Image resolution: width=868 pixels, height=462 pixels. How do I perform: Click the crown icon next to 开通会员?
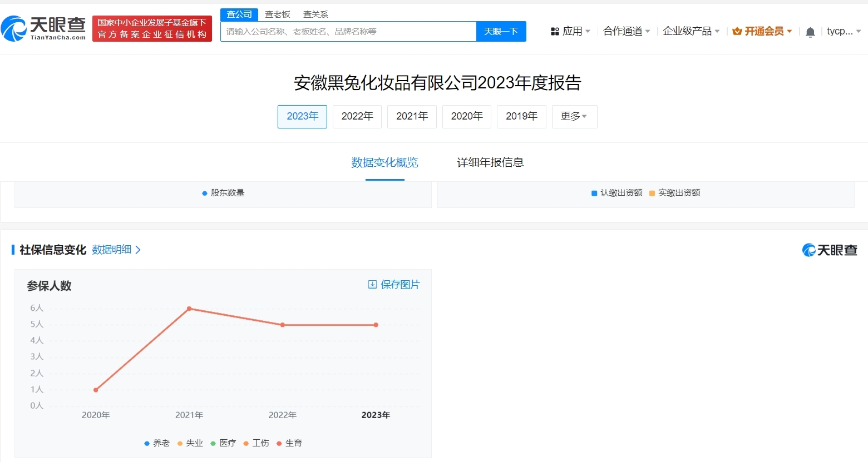tap(737, 32)
